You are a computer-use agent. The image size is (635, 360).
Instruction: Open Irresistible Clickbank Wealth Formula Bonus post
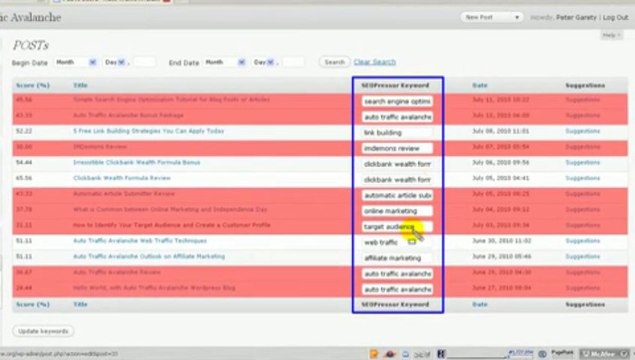[x=136, y=162]
